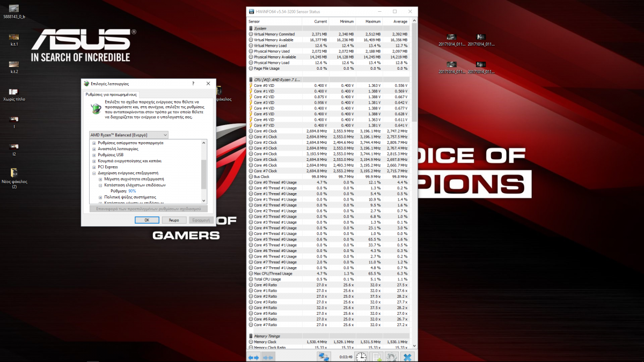Select Max CPU/Thread Usage row
644x362 pixels.
pyautogui.click(x=328, y=274)
